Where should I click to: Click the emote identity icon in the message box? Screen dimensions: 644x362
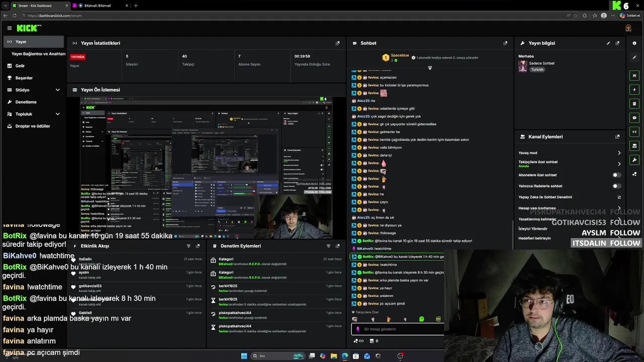pos(358,329)
